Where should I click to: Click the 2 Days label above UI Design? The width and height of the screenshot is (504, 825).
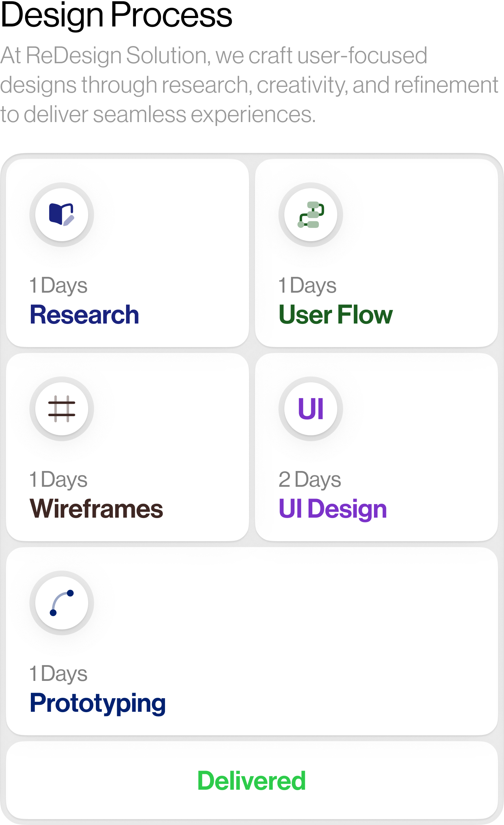coord(310,480)
